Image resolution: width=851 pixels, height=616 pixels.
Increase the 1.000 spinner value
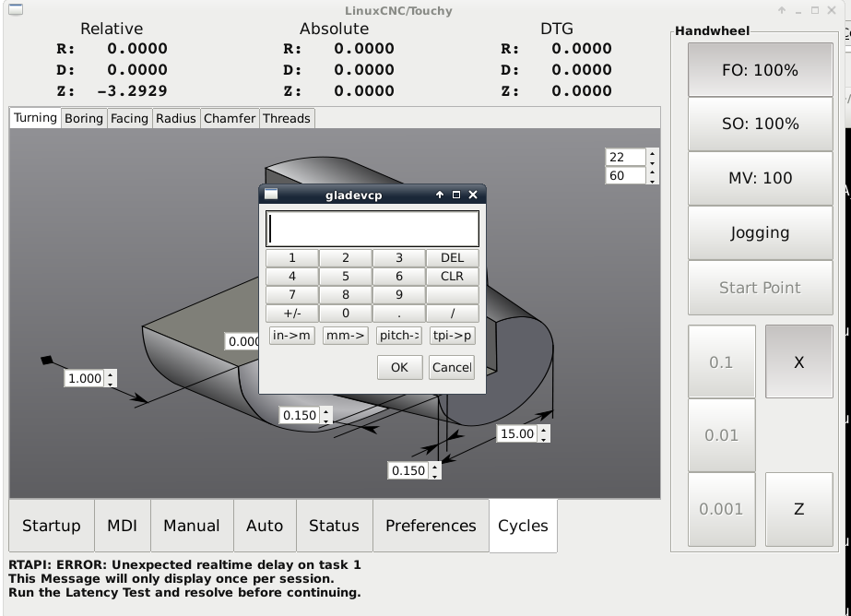pyautogui.click(x=111, y=374)
